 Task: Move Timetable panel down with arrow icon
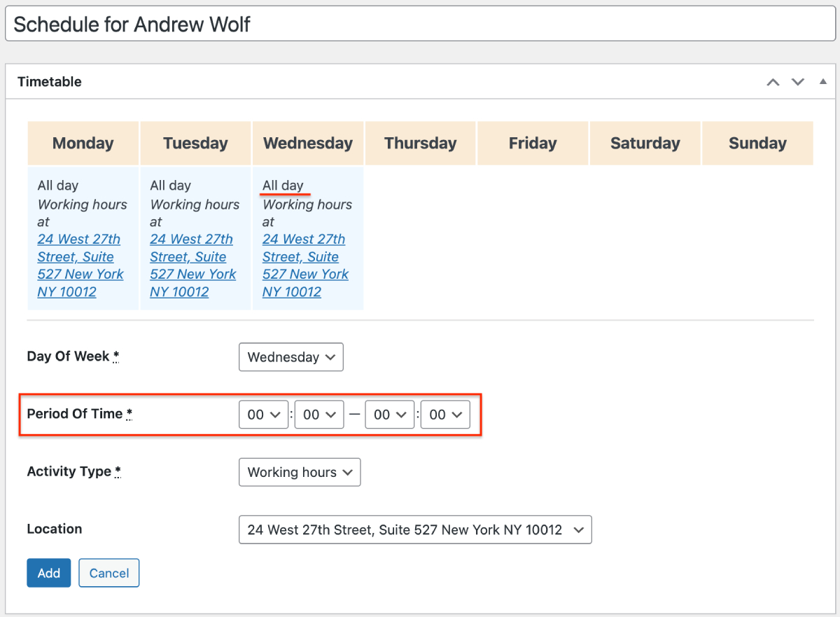pos(798,82)
